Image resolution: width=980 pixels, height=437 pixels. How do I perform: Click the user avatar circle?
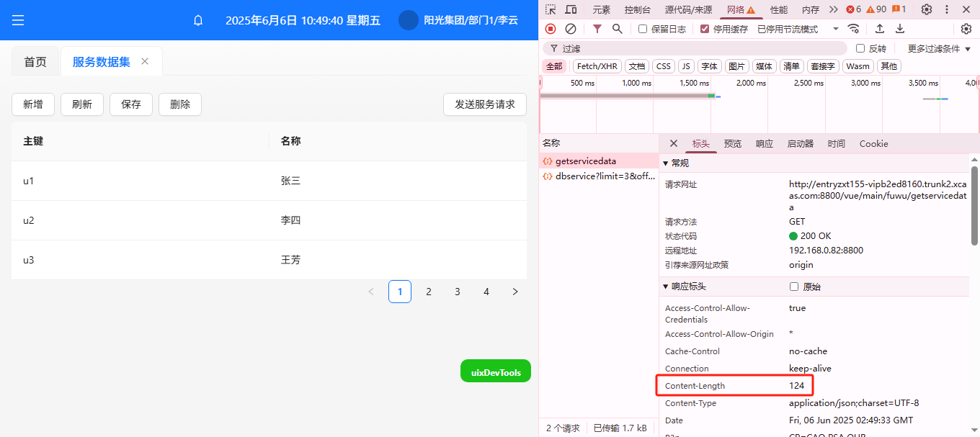point(409,20)
